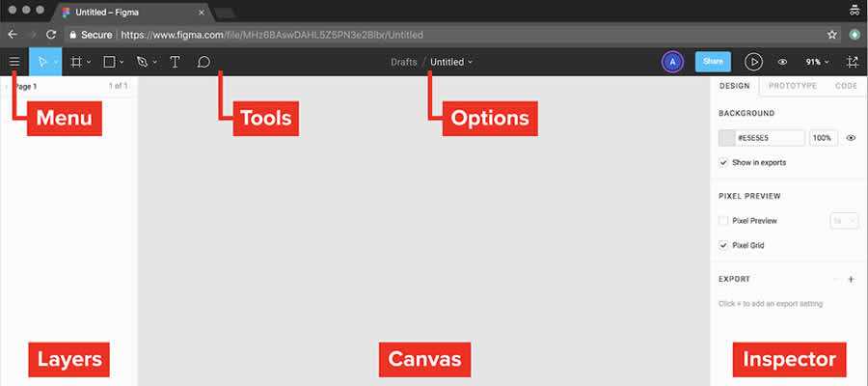Open the Figma hamburger main menu
Screen dimensions: 868x386
click(14, 62)
